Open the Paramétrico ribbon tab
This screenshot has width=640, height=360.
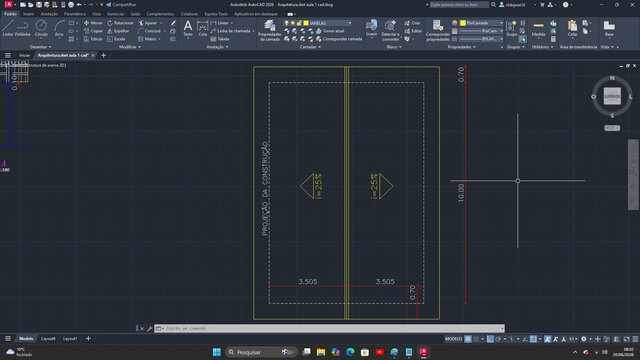tap(75, 14)
